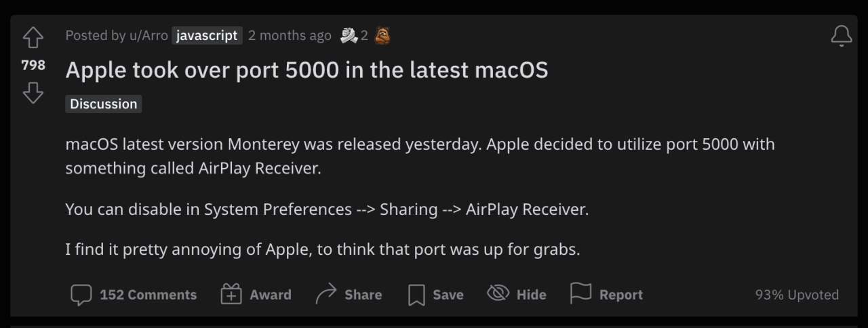This screenshot has height=328, width=868.
Task: Open the 152 Comments label
Action: click(148, 295)
